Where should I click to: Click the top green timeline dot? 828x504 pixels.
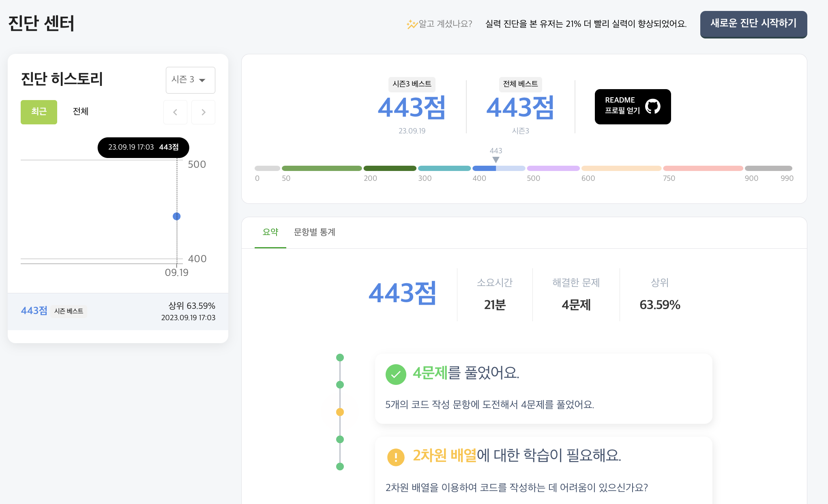(340, 357)
